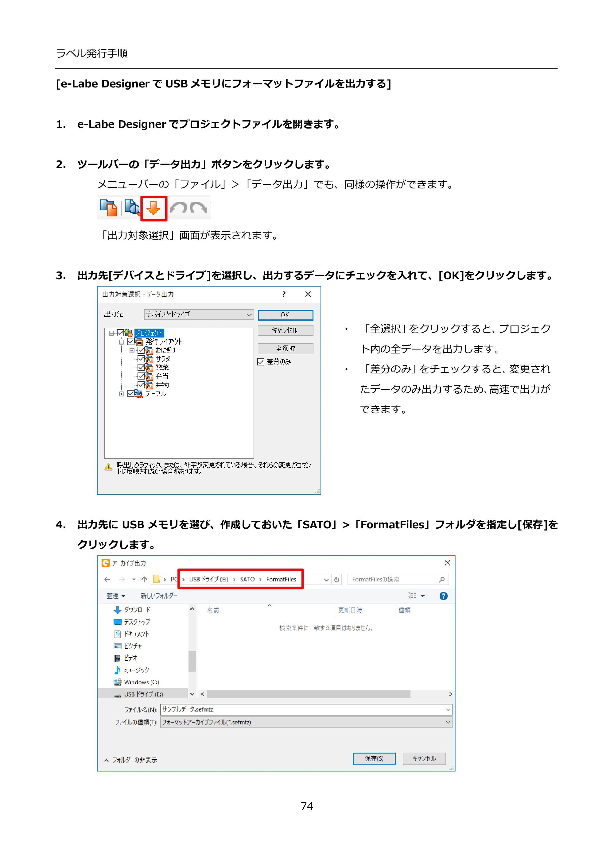Click the Undo arrow in the toolbar

(178, 207)
